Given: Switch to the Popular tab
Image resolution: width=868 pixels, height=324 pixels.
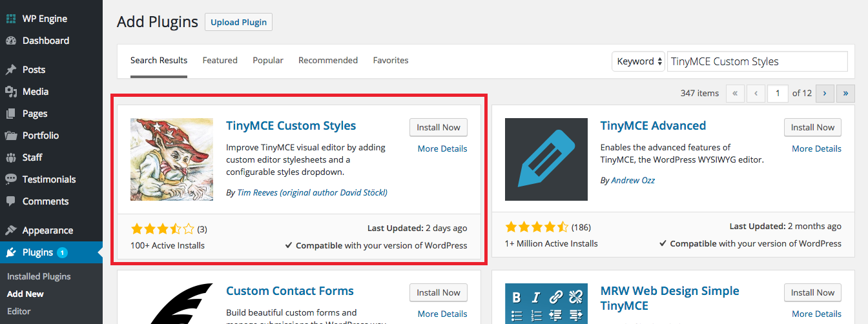Looking at the screenshot, I should click(268, 60).
